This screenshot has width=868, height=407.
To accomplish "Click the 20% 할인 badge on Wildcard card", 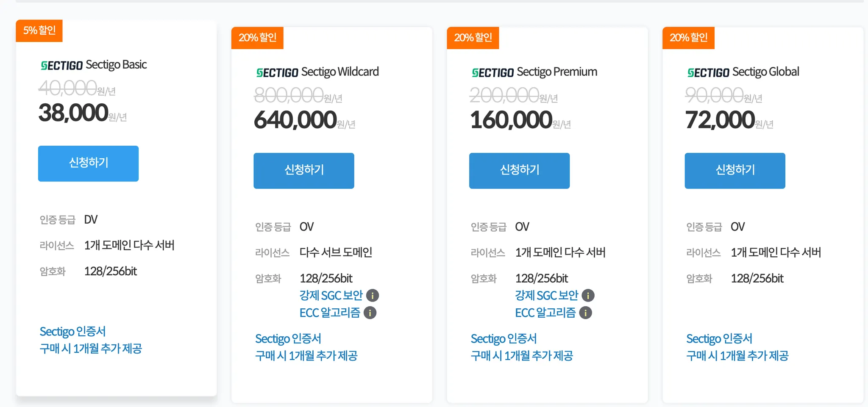I will pos(257,38).
